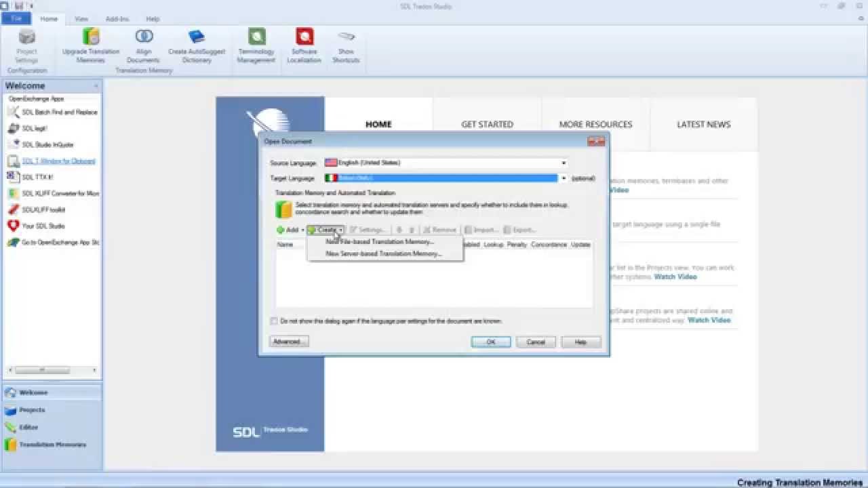The width and height of the screenshot is (868, 488).
Task: Click Watch Video link for Projects view
Action: [x=675, y=277]
